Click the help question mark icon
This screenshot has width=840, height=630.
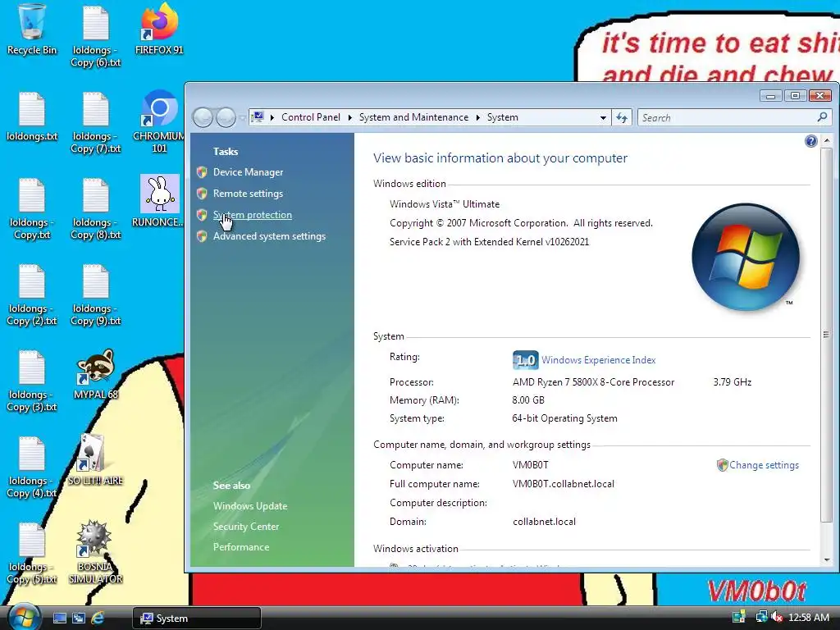click(810, 141)
